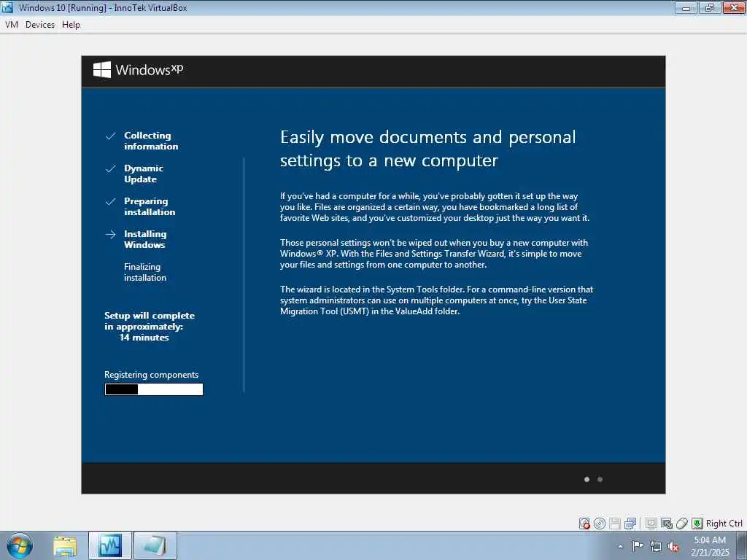The image size is (747, 560).
Task: Click the CD/DVD drive status icon
Action: (x=600, y=524)
